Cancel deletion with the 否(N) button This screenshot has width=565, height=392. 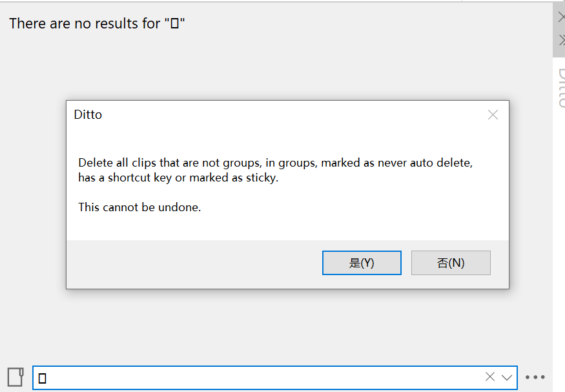pyautogui.click(x=451, y=262)
